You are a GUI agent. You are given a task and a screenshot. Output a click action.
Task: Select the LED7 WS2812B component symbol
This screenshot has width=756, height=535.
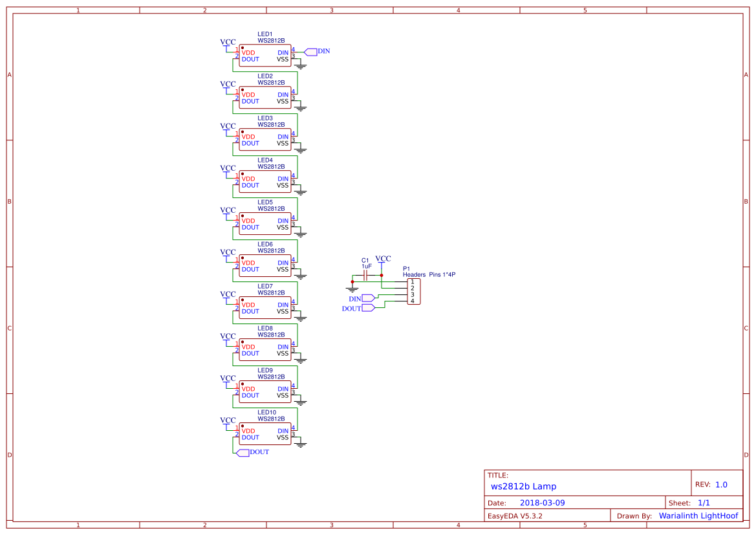265,307
